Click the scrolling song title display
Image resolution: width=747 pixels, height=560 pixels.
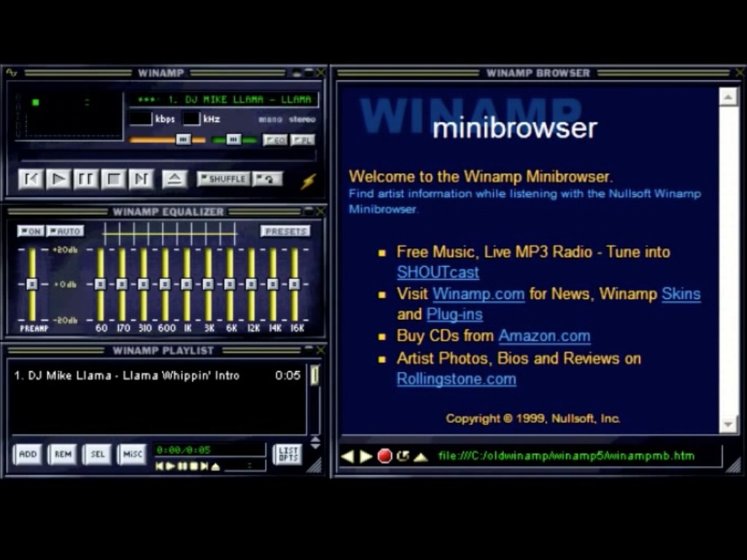(224, 99)
